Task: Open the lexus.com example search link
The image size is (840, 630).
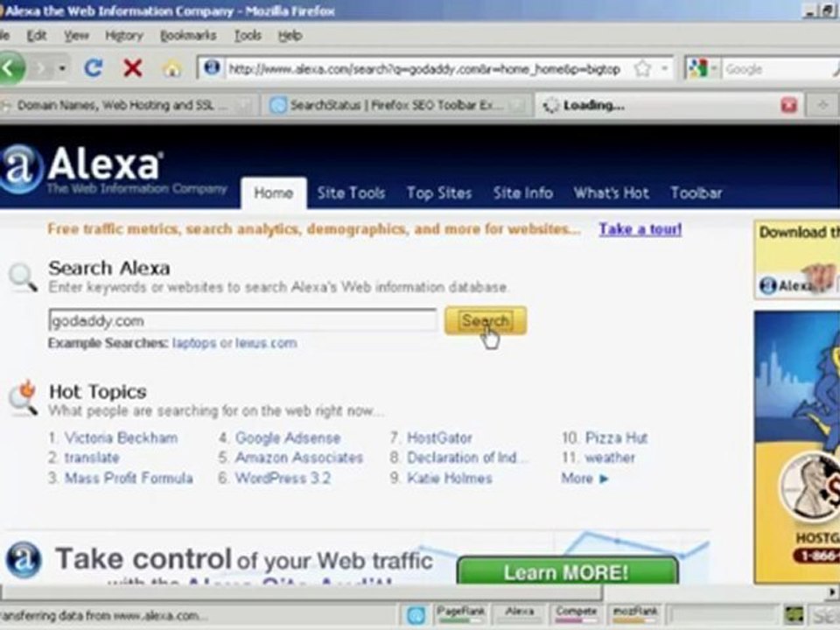Action: [x=266, y=343]
